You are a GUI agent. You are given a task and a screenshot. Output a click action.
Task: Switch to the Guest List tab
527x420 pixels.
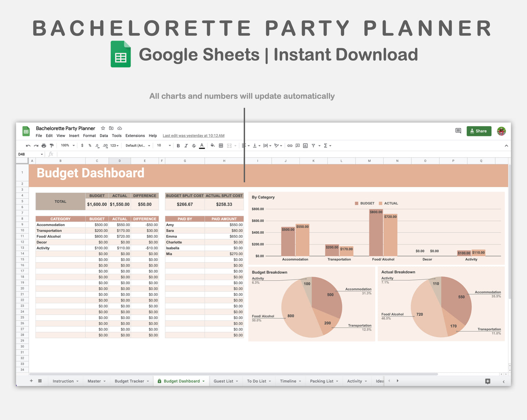click(x=223, y=381)
